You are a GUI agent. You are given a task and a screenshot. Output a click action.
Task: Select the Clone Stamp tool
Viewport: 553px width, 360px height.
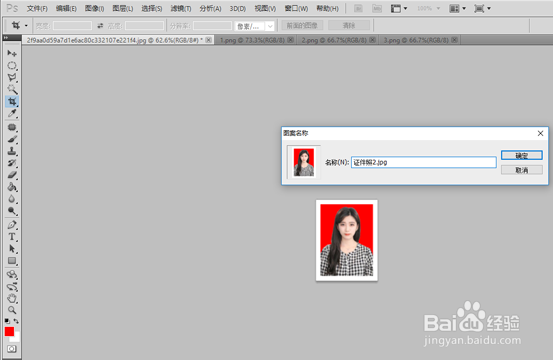pos(12,151)
